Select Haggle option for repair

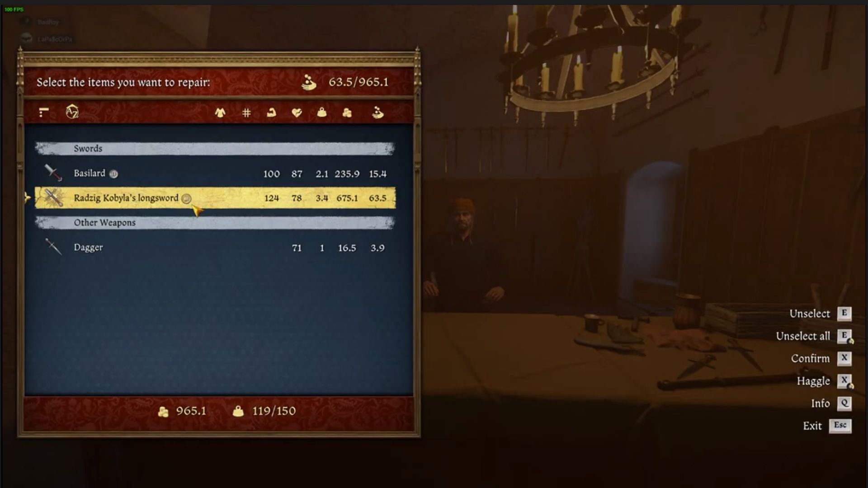(813, 381)
